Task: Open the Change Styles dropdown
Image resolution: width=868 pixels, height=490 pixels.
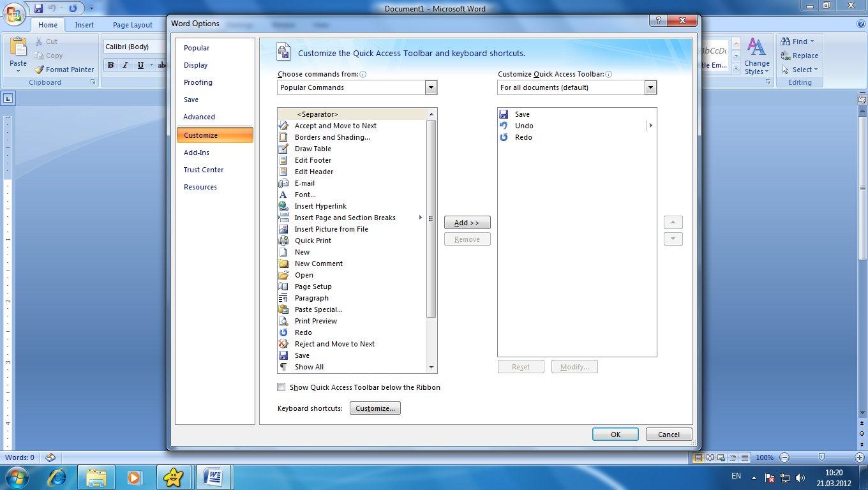Action: [x=756, y=56]
